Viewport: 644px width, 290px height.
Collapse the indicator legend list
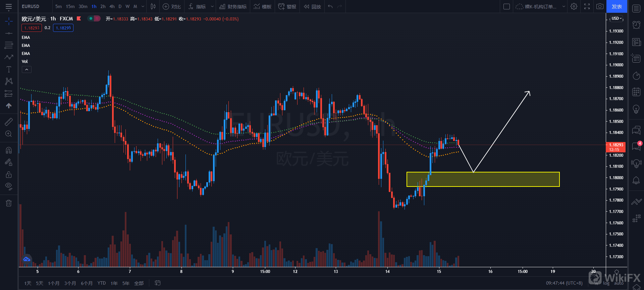[x=26, y=70]
